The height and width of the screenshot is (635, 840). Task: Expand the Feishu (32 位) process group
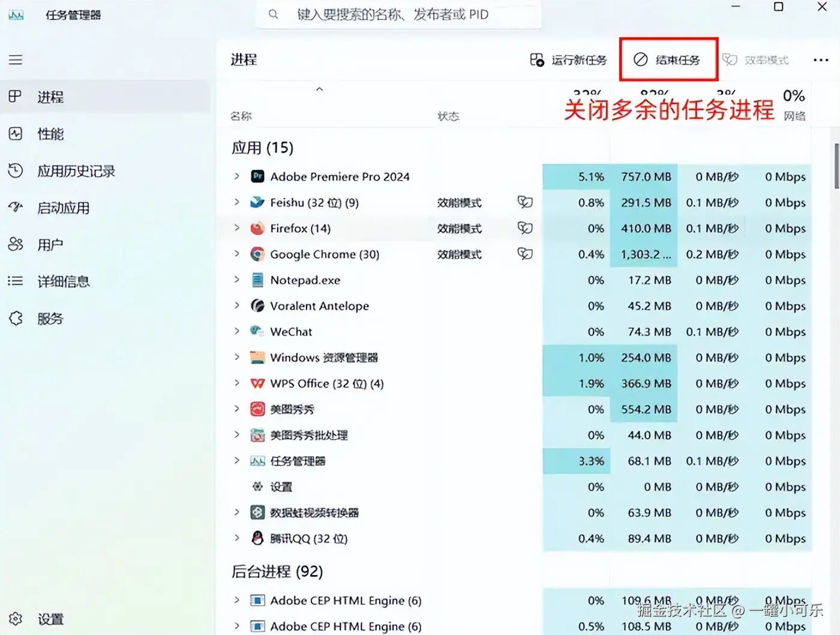pyautogui.click(x=236, y=202)
